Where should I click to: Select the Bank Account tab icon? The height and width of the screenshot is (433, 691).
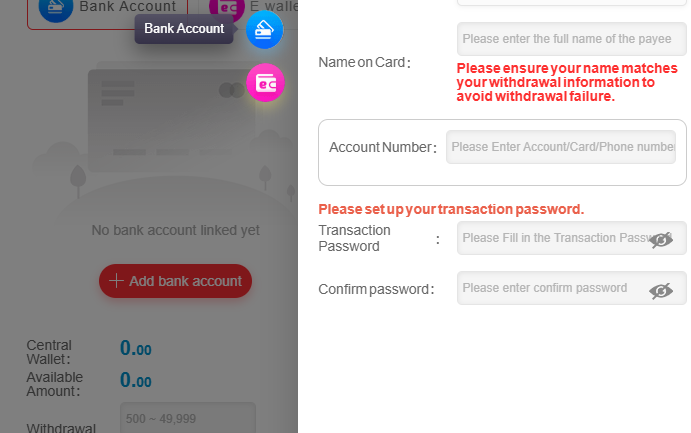click(x=56, y=7)
